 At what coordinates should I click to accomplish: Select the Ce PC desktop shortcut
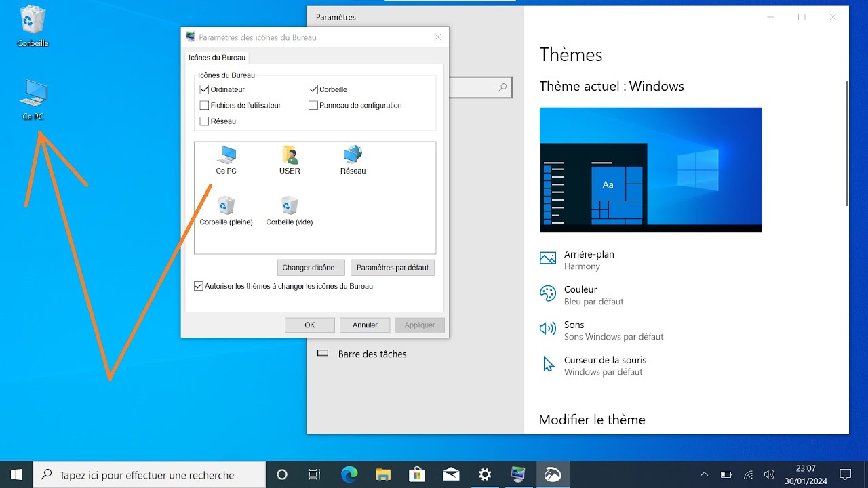coord(33,100)
